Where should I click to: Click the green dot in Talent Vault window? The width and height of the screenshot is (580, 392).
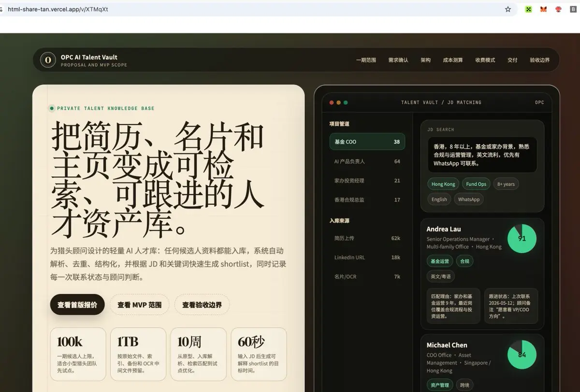(x=346, y=102)
